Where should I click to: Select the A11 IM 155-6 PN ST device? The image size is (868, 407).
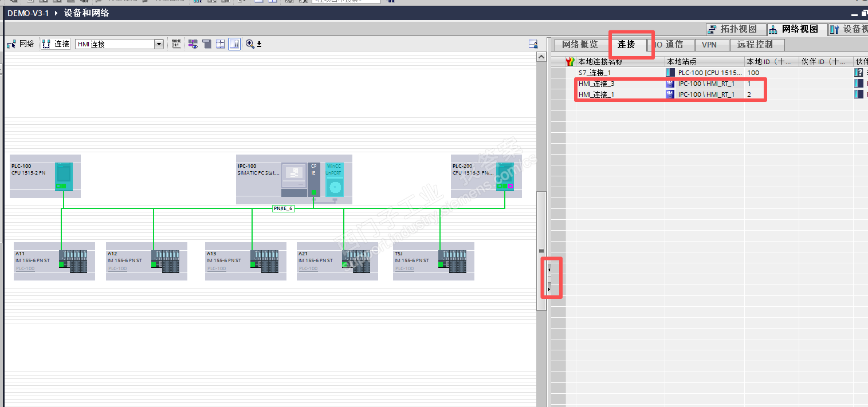pyautogui.click(x=54, y=261)
